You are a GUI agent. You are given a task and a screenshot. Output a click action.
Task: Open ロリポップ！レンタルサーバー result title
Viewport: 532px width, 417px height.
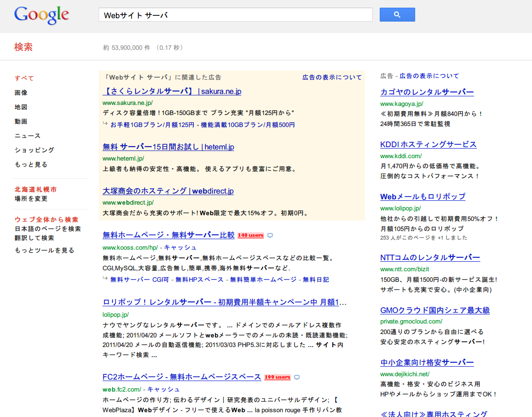tap(225, 302)
